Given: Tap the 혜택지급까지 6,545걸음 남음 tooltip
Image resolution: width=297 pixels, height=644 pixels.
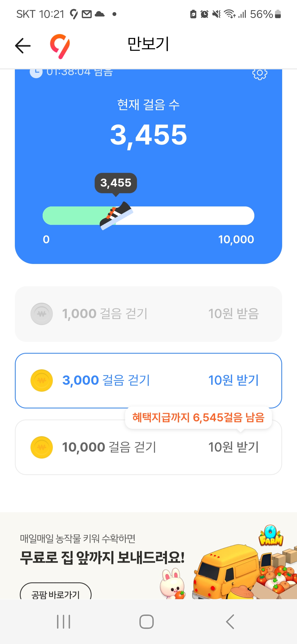Looking at the screenshot, I should point(198,417).
